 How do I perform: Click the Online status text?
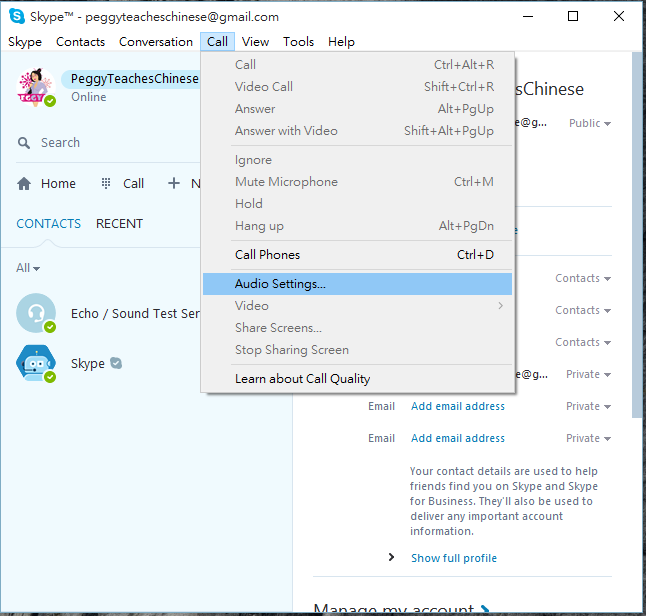pyautogui.click(x=89, y=97)
